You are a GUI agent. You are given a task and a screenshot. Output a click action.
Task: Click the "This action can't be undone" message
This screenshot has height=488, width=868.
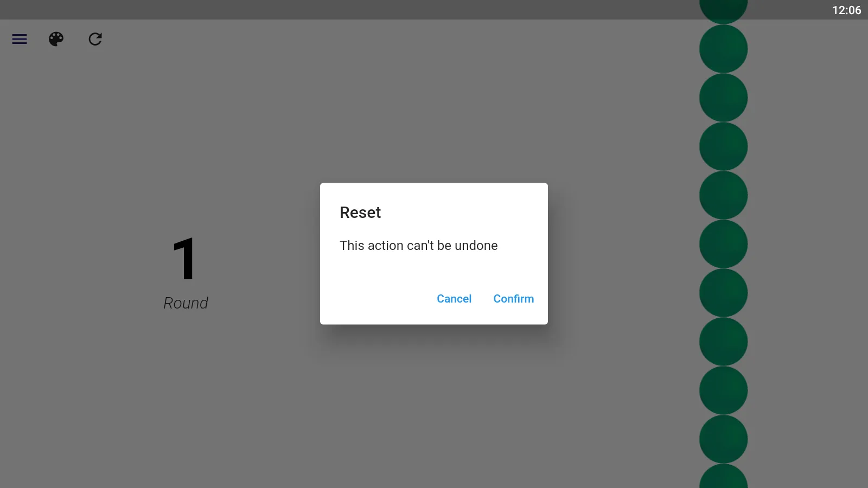coord(419,246)
